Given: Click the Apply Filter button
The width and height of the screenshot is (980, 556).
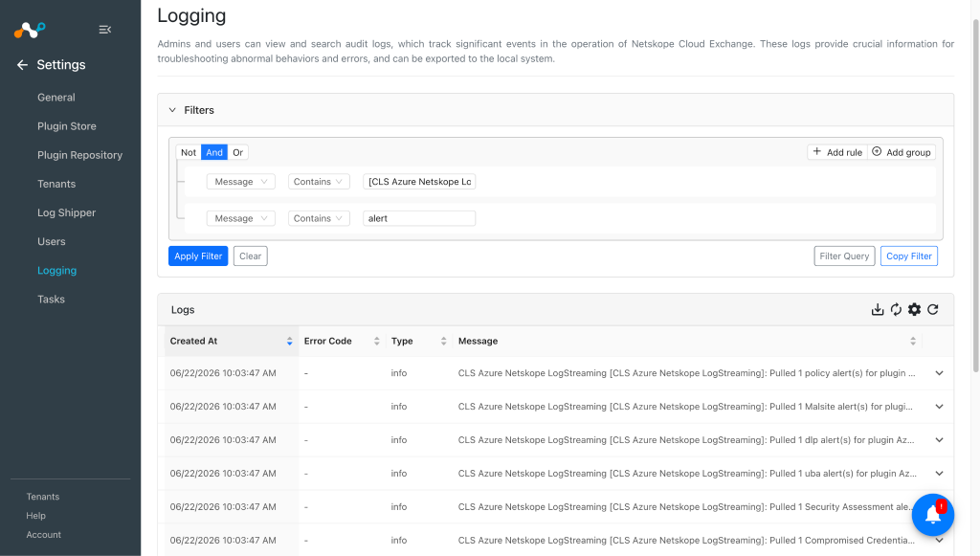Looking at the screenshot, I should pos(198,256).
